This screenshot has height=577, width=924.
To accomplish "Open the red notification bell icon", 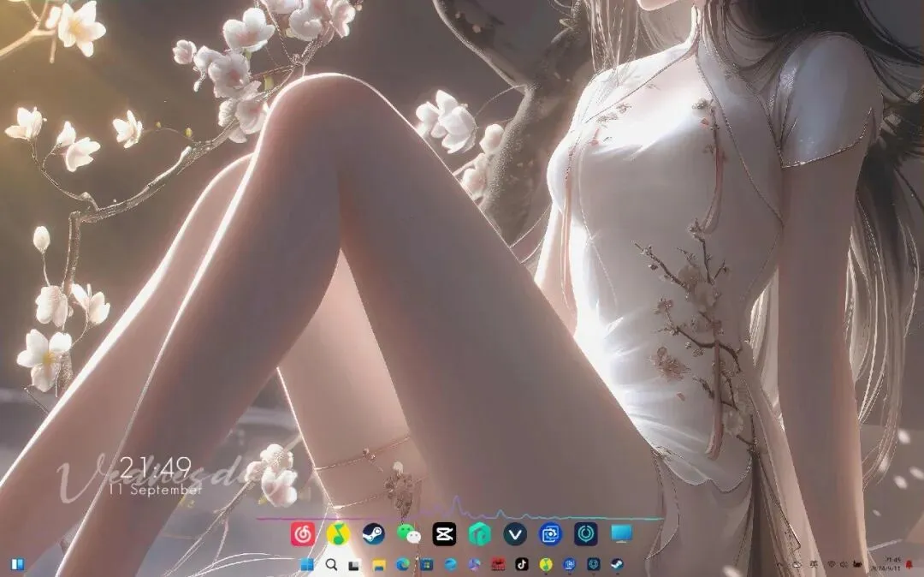I will [909, 565].
